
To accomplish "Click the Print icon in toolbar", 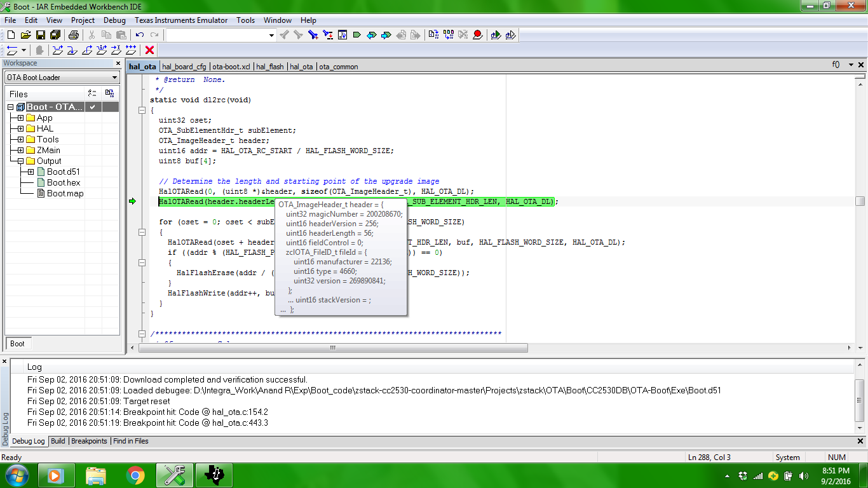I will [x=74, y=35].
